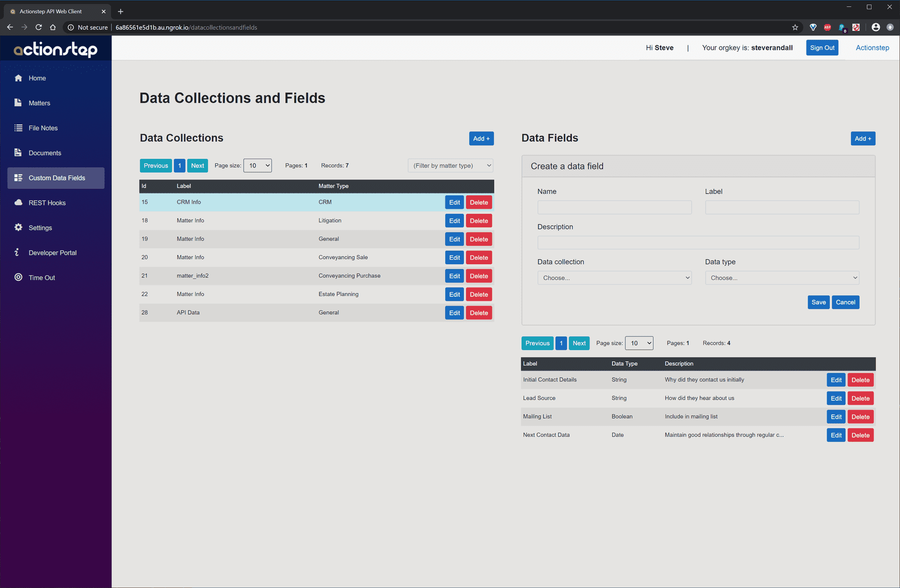The image size is (900, 588).
Task: Select Custom Data Fields in the sidebar
Action: 55,178
